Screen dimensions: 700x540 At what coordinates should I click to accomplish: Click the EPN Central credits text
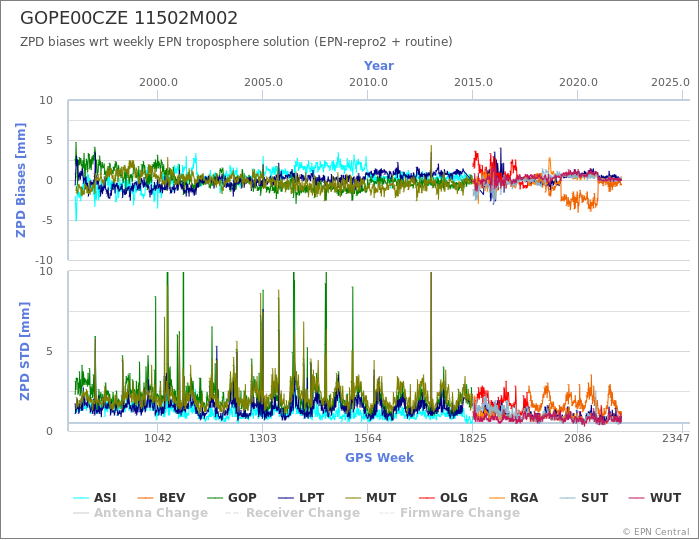pyautogui.click(x=656, y=532)
